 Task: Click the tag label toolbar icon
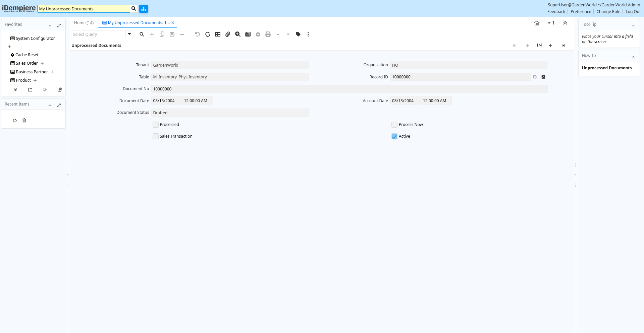tap(298, 34)
